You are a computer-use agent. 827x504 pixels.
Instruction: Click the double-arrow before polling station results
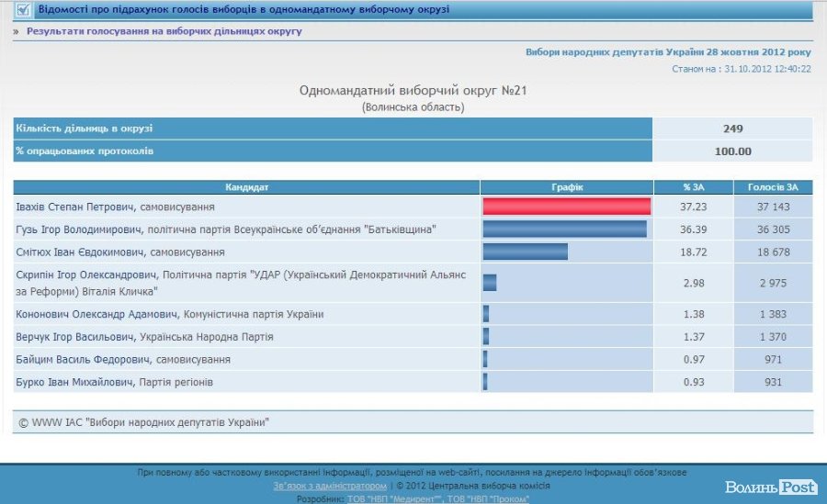[17, 31]
